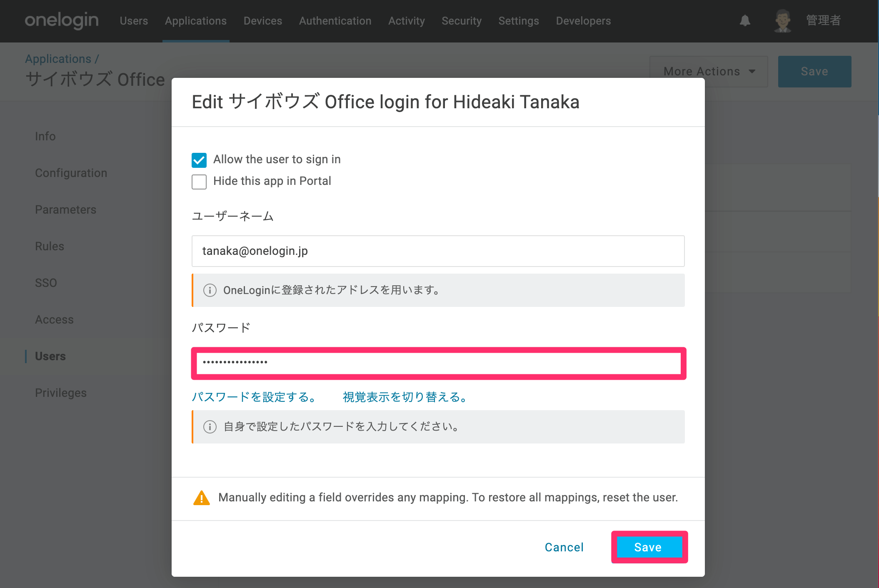
Task: Click the onelogin logo
Action: (62, 20)
